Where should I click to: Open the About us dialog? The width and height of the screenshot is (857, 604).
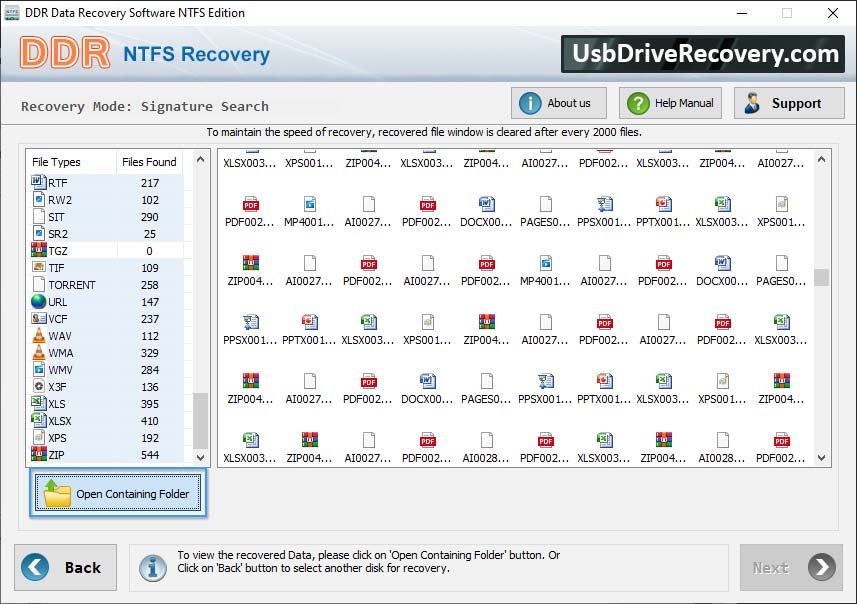[x=559, y=103]
